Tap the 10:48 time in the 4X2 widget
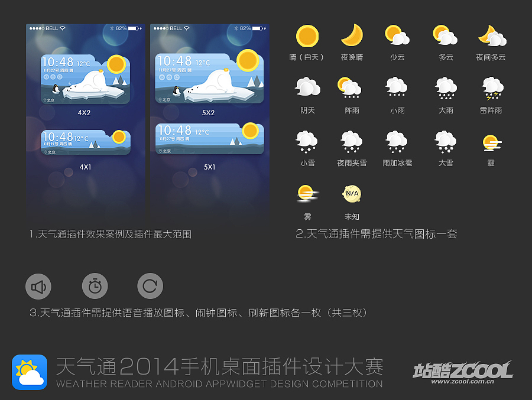Viewport: 532px width, 400px height. pos(58,62)
